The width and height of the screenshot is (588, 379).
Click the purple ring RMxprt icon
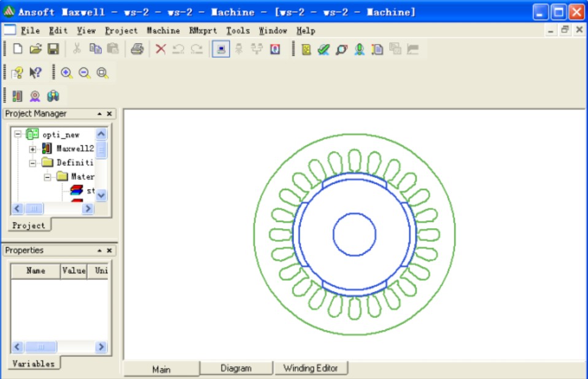click(35, 96)
